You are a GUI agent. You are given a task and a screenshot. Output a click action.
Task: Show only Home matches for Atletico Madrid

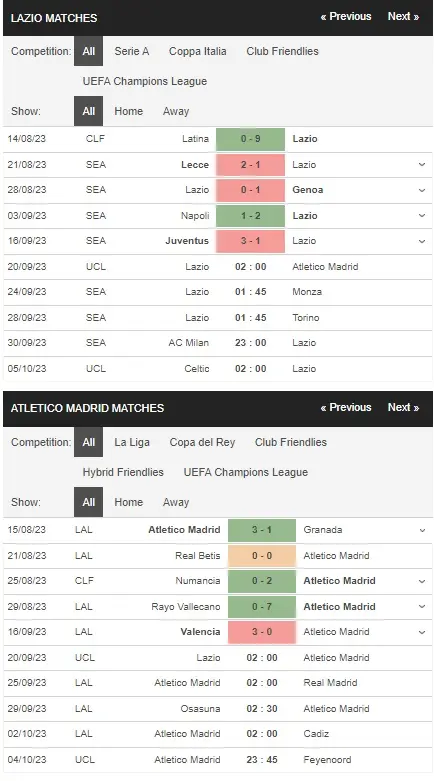coord(129,502)
